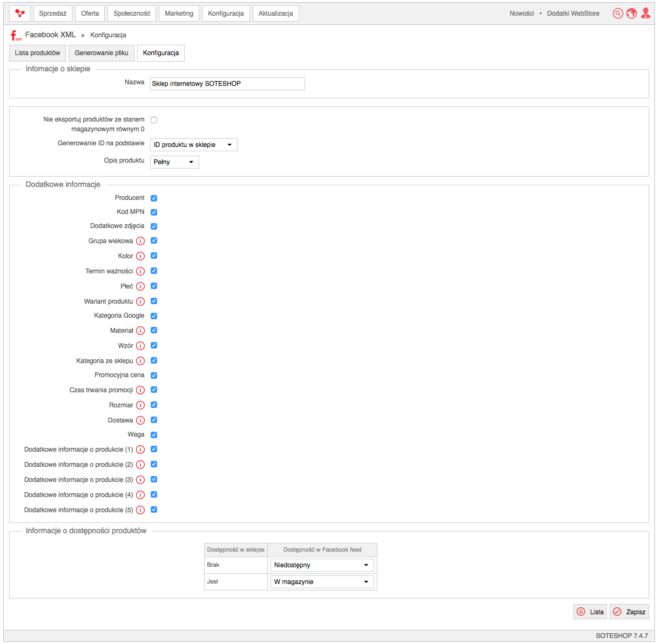
Task: Change Jest availability dropdown W magazynie
Action: click(322, 582)
